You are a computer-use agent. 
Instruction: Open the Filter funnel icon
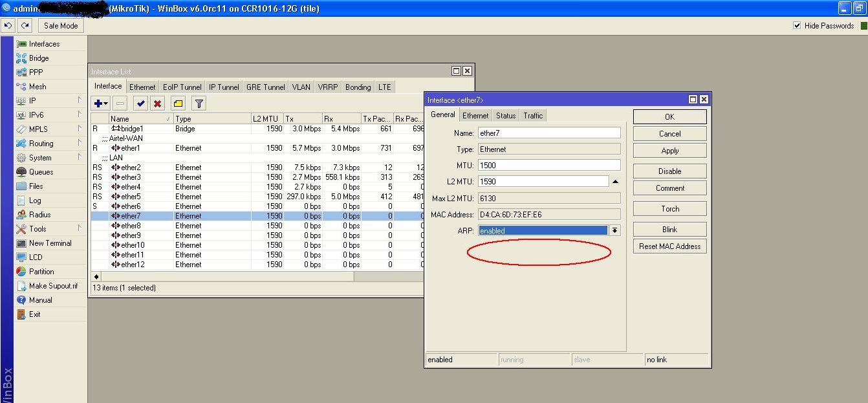199,103
